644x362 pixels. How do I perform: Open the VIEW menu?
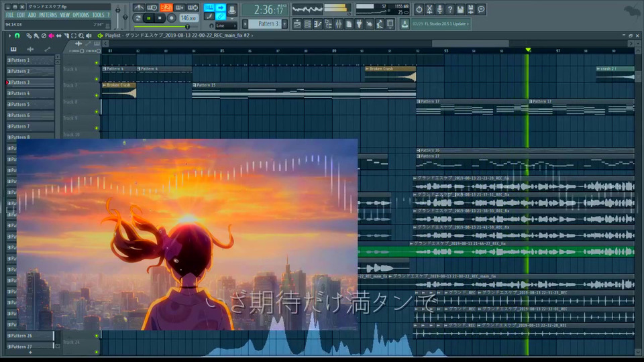(x=65, y=15)
